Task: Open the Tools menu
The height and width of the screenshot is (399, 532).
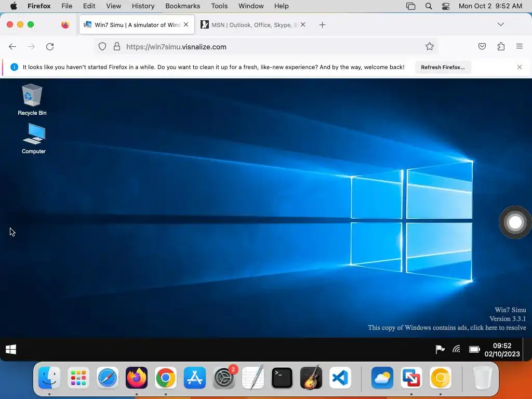Action: pos(219,6)
